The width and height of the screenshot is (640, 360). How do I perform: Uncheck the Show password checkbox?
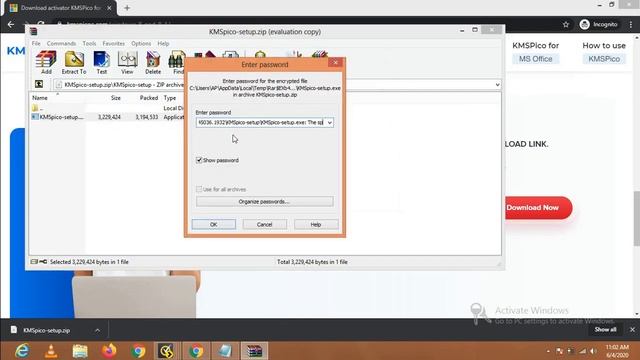pos(199,160)
